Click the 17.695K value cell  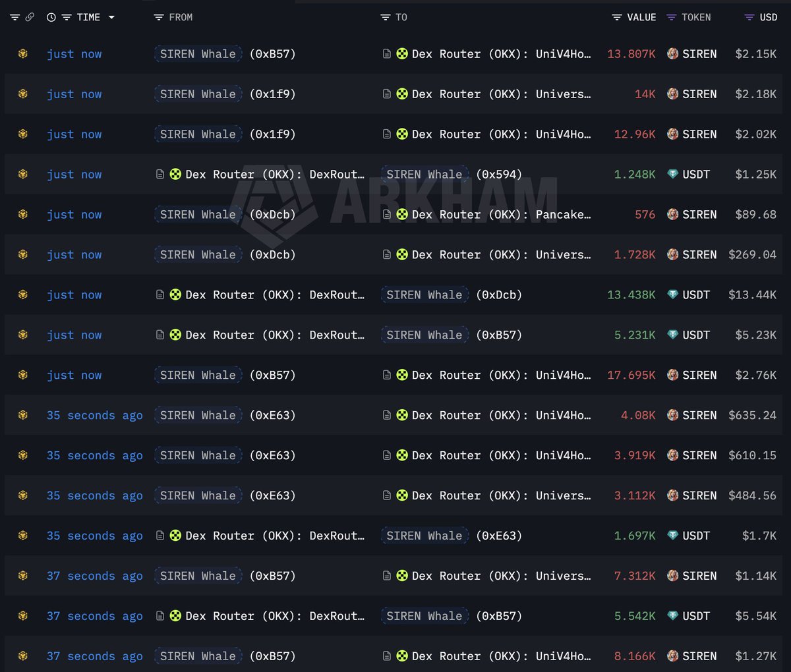pos(631,375)
